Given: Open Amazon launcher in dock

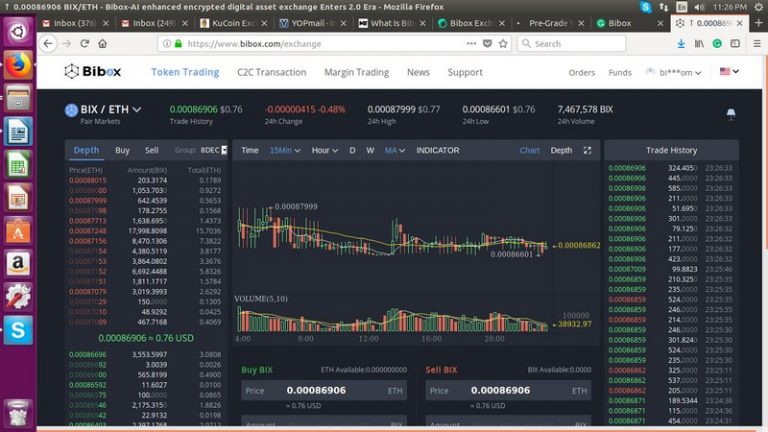Looking at the screenshot, I should (18, 264).
